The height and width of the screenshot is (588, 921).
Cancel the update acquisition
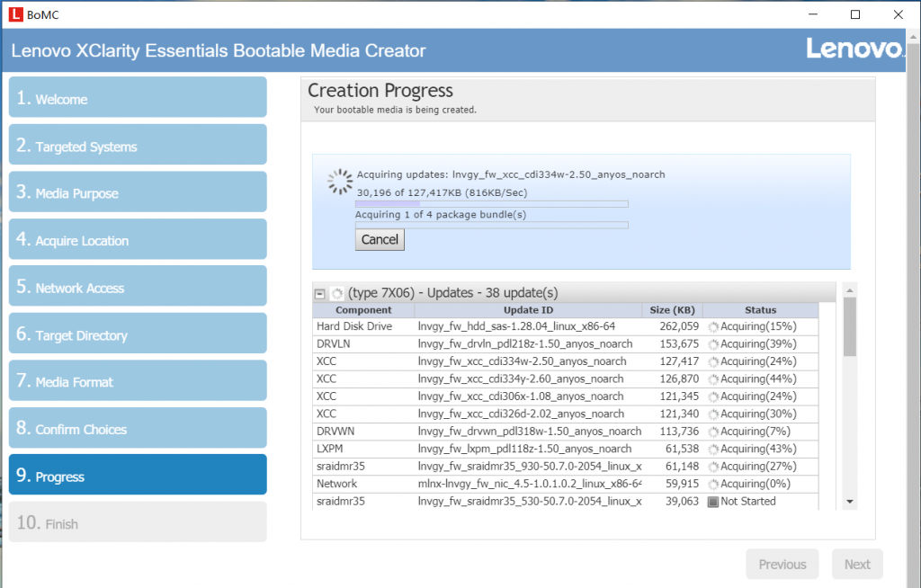pos(380,240)
